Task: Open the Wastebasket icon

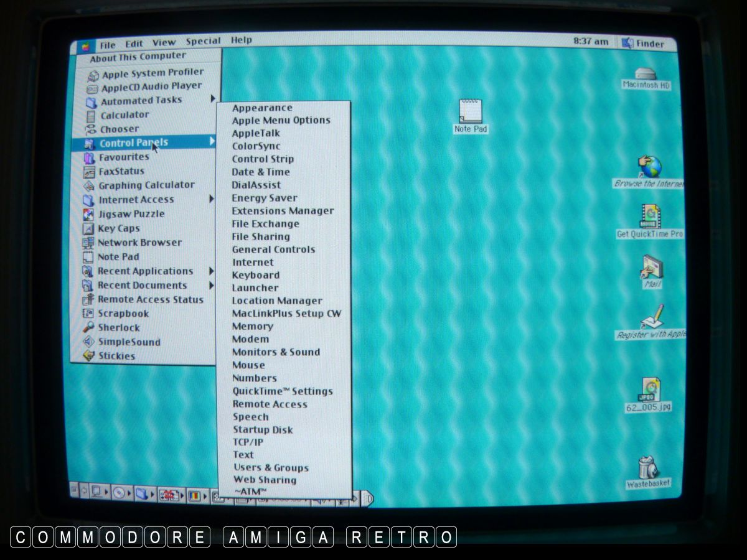Action: pyautogui.click(x=647, y=467)
